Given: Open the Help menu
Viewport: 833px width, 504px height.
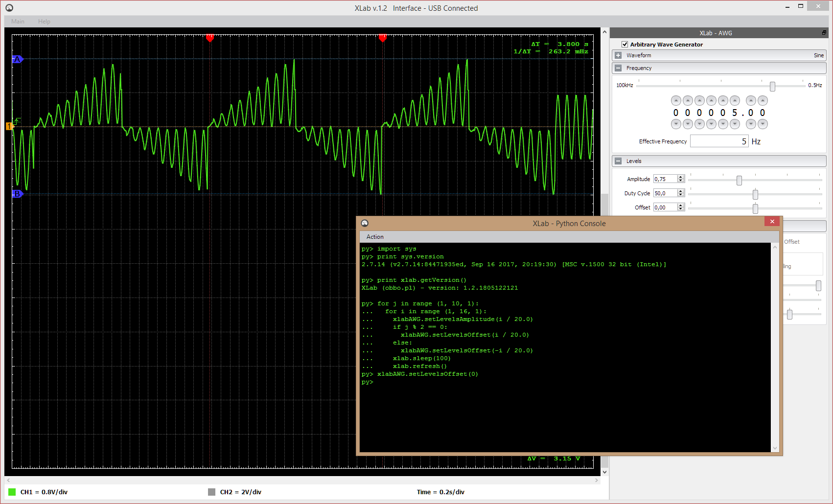Looking at the screenshot, I should 44,22.
